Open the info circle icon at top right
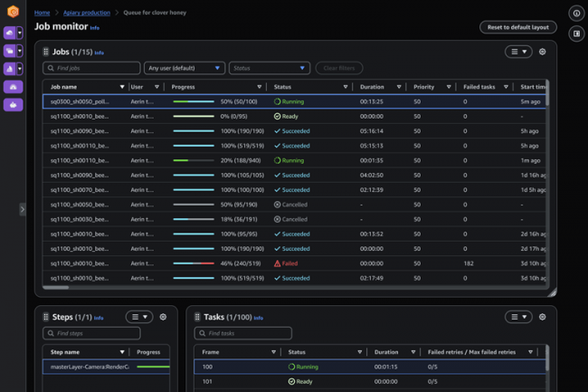 [576, 14]
